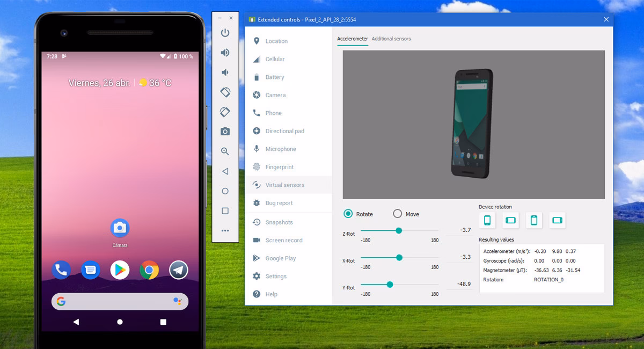This screenshot has width=644, height=349.
Task: Minimize the emulator toolbar window
Action: tap(220, 18)
